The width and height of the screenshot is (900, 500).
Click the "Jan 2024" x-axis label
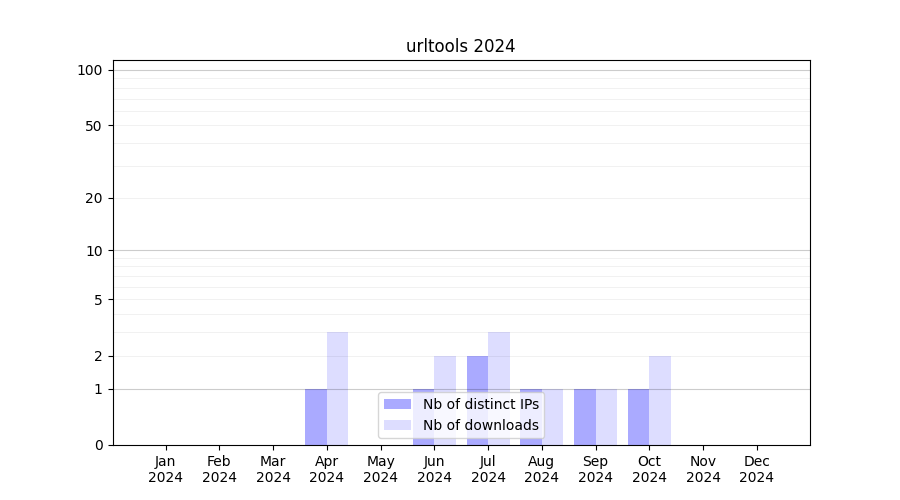point(166,469)
